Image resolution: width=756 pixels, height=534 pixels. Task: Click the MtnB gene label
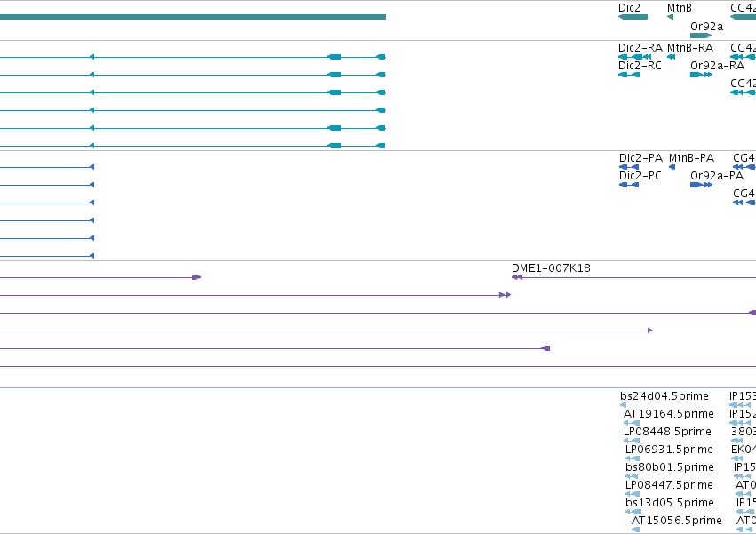(680, 8)
